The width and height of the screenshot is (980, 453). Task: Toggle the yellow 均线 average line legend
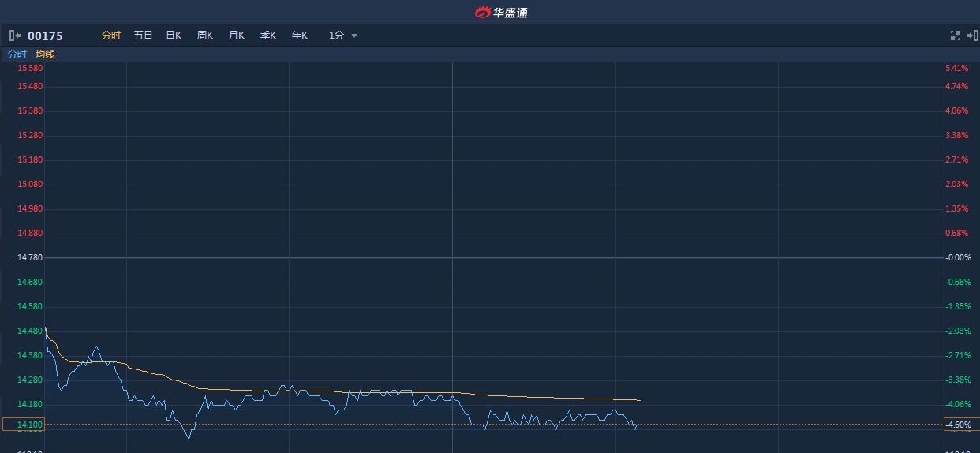tap(45, 54)
